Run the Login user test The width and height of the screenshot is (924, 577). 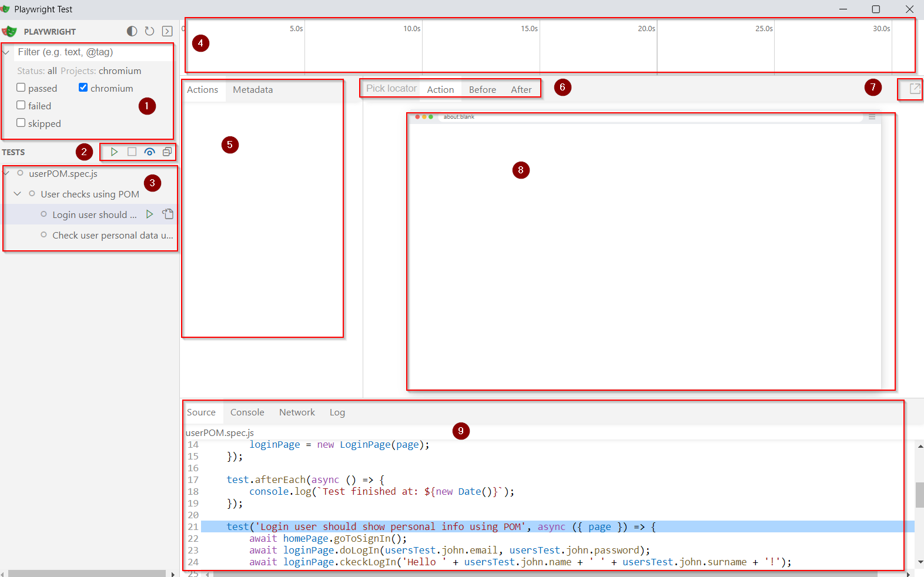[x=150, y=214]
